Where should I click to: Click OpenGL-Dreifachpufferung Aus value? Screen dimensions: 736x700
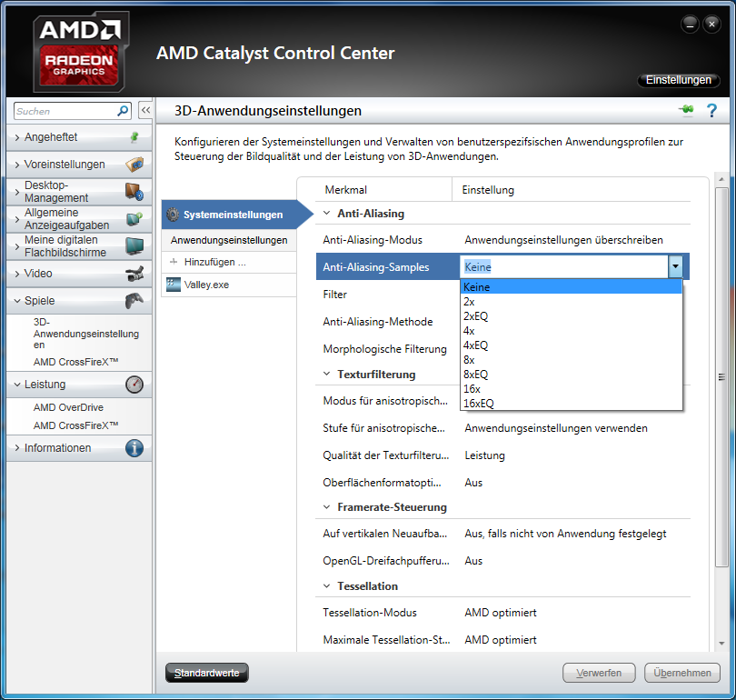[x=473, y=561]
